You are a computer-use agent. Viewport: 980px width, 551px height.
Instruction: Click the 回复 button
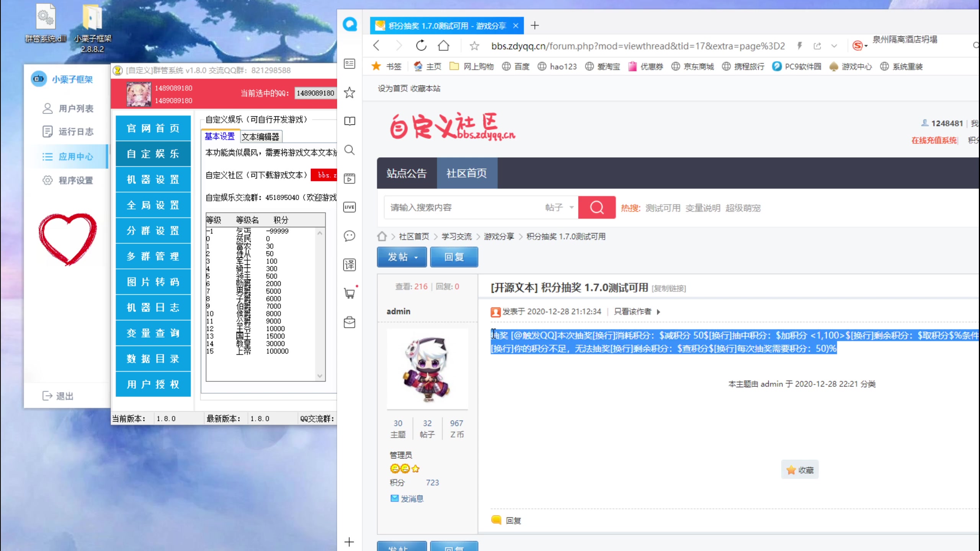pos(454,257)
